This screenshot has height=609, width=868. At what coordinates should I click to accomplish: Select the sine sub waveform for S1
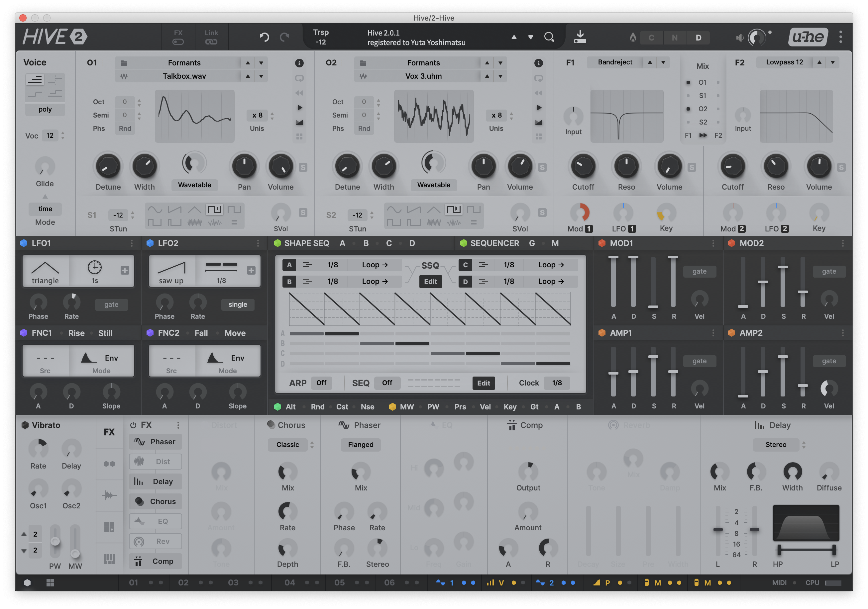point(155,210)
